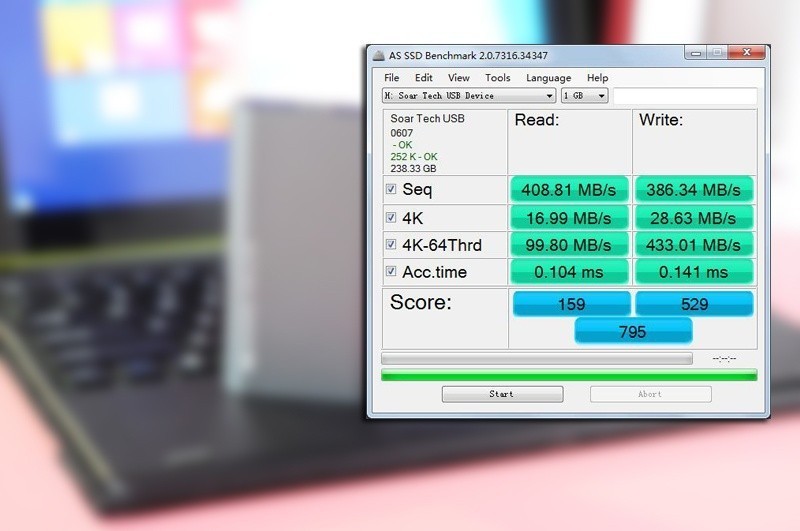This screenshot has width=800, height=531.
Task: Click the Start button
Action: pyautogui.click(x=502, y=394)
